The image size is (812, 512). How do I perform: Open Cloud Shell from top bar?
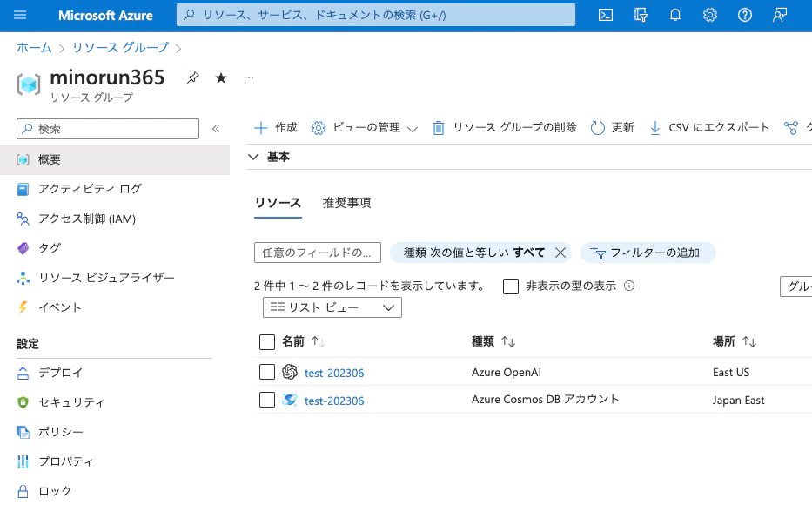pyautogui.click(x=606, y=15)
